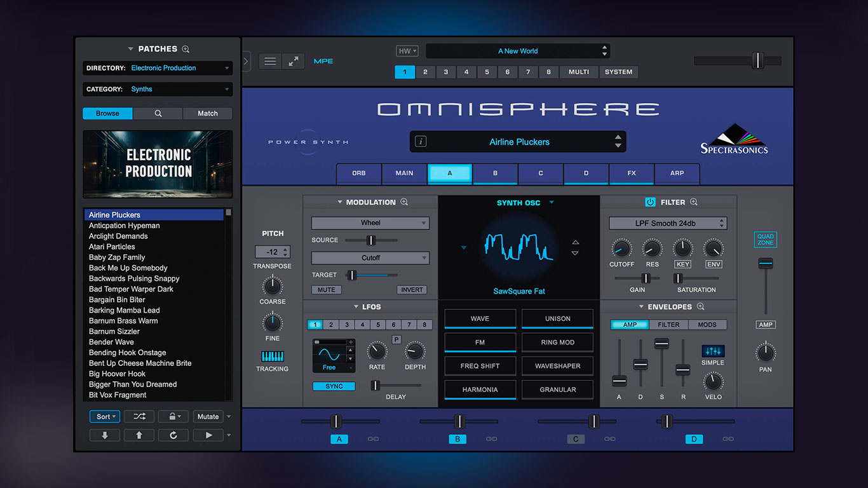Expand the Wheel modulation source dropdown
This screenshot has width=868, height=488.
click(x=370, y=223)
